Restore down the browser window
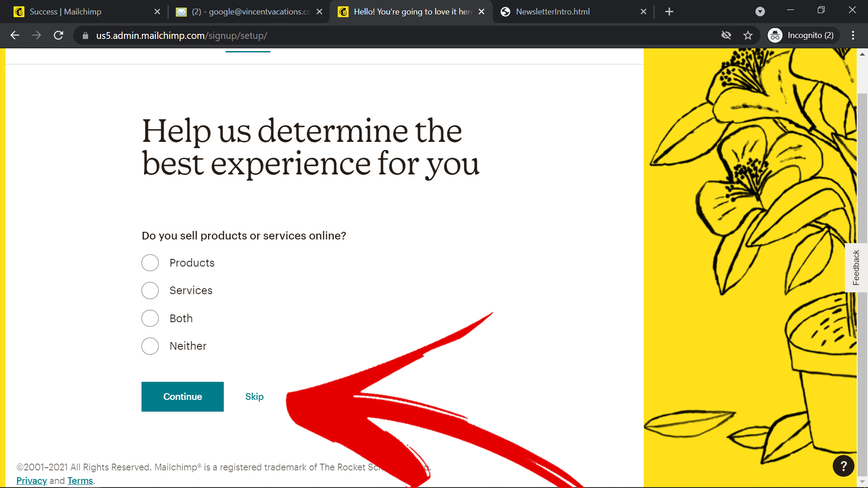This screenshot has height=488, width=868. (x=821, y=10)
